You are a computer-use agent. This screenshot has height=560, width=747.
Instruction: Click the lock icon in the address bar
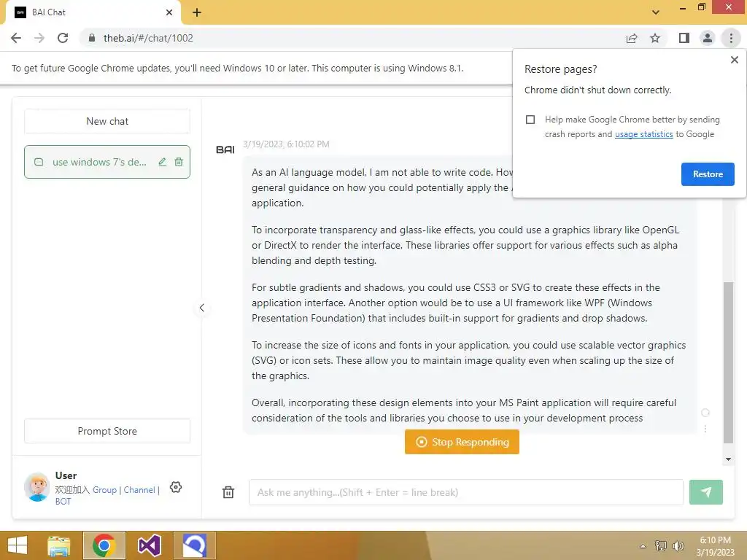91,38
